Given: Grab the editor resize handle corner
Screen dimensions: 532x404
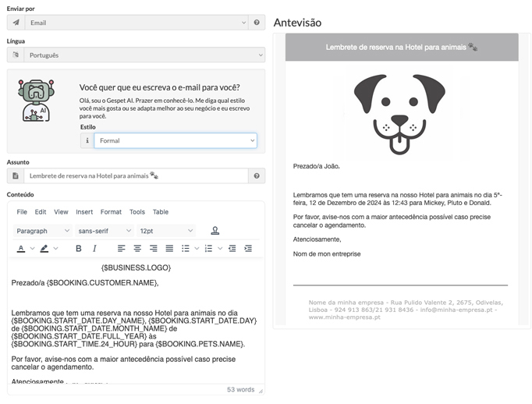Looking at the screenshot, I should click(x=261, y=391).
